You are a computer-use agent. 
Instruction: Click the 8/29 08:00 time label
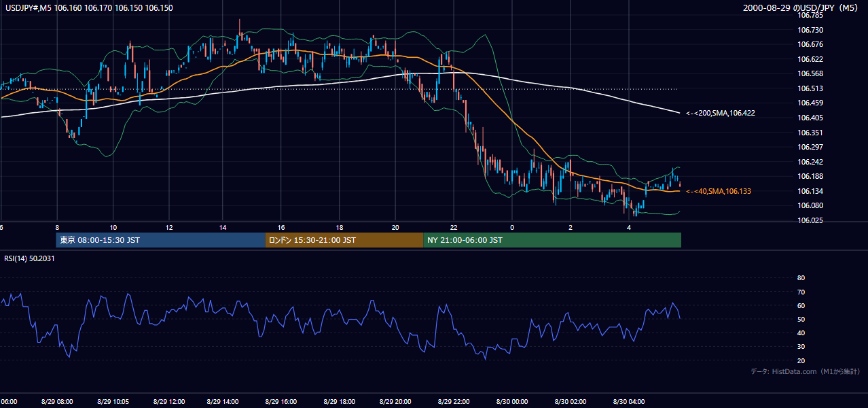click(x=57, y=401)
